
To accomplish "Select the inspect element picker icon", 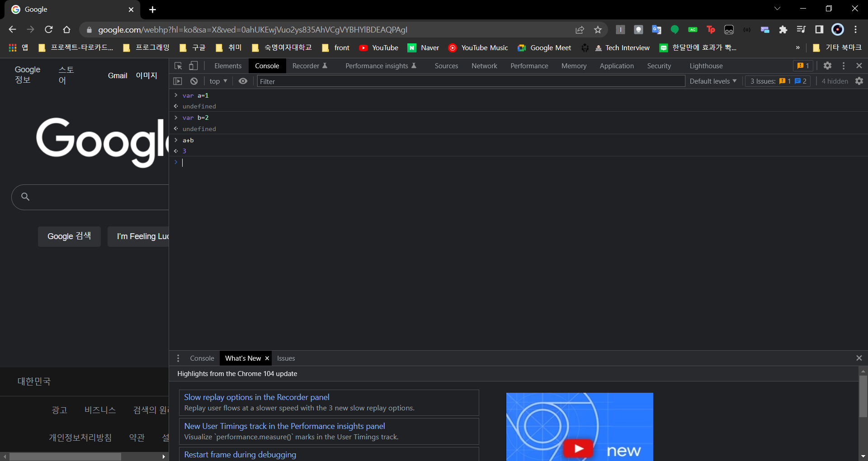I will [x=178, y=66].
